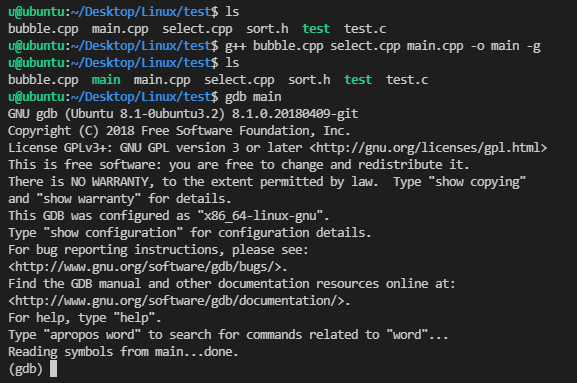
Task: Click '(gdb)' prompt label
Action: coord(26,369)
